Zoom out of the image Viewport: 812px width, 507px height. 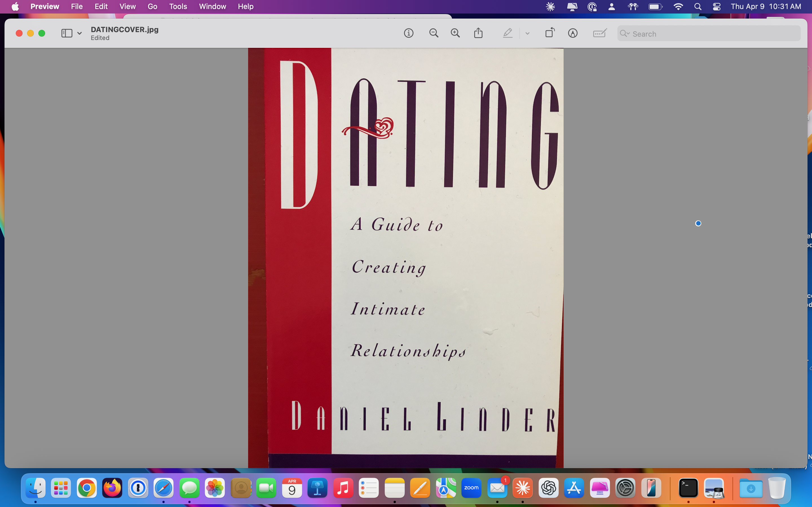coord(434,33)
